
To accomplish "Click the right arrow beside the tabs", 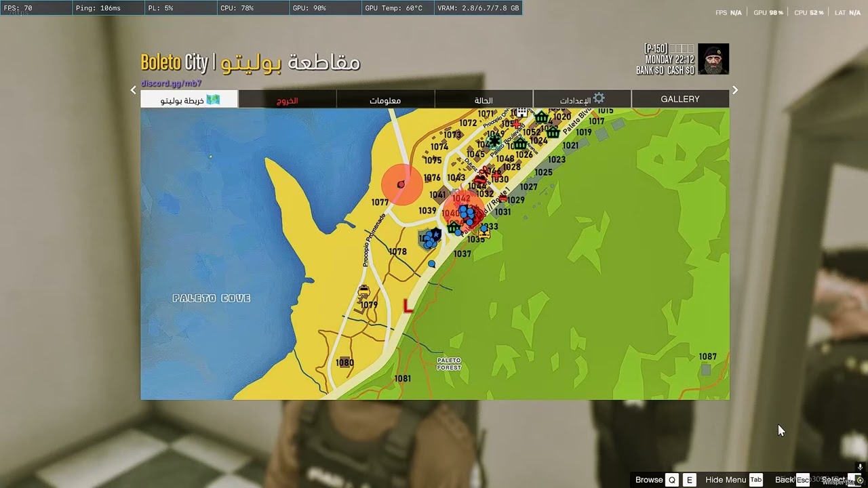I will tap(735, 89).
